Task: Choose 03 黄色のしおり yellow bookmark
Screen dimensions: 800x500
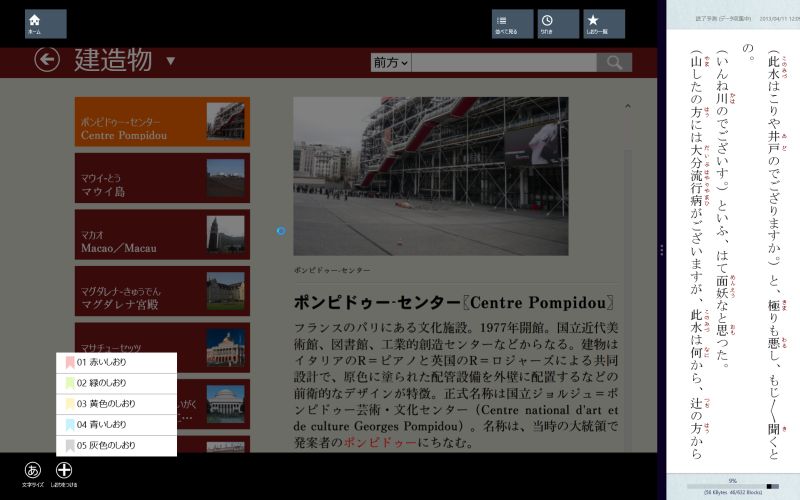Action: [x=116, y=404]
